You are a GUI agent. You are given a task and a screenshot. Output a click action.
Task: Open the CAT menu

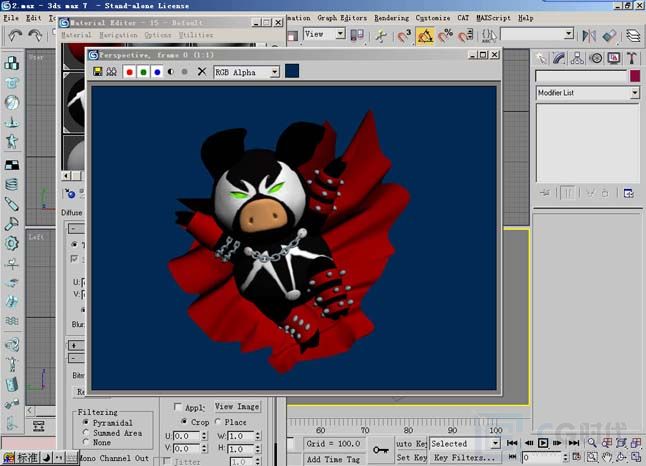pyautogui.click(x=463, y=18)
